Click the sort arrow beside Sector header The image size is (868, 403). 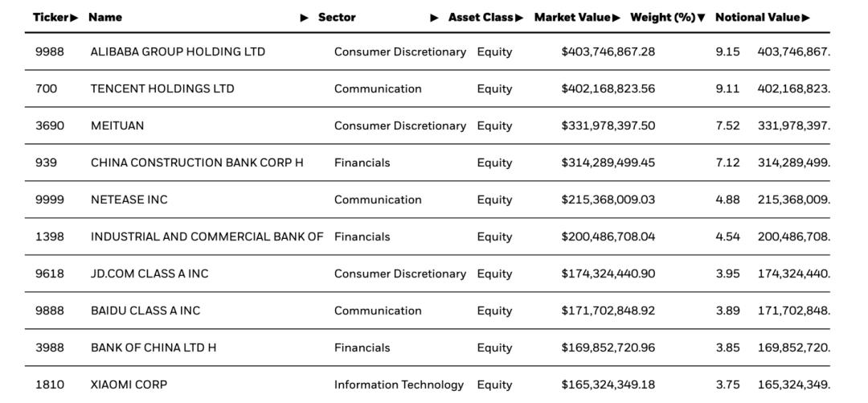coord(434,18)
